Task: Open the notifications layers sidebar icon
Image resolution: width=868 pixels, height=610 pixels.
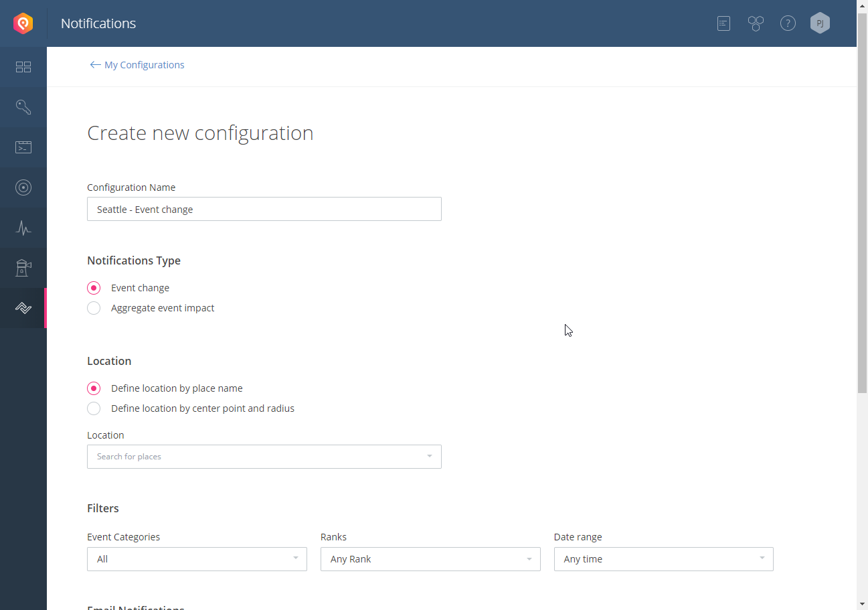Action: click(23, 308)
